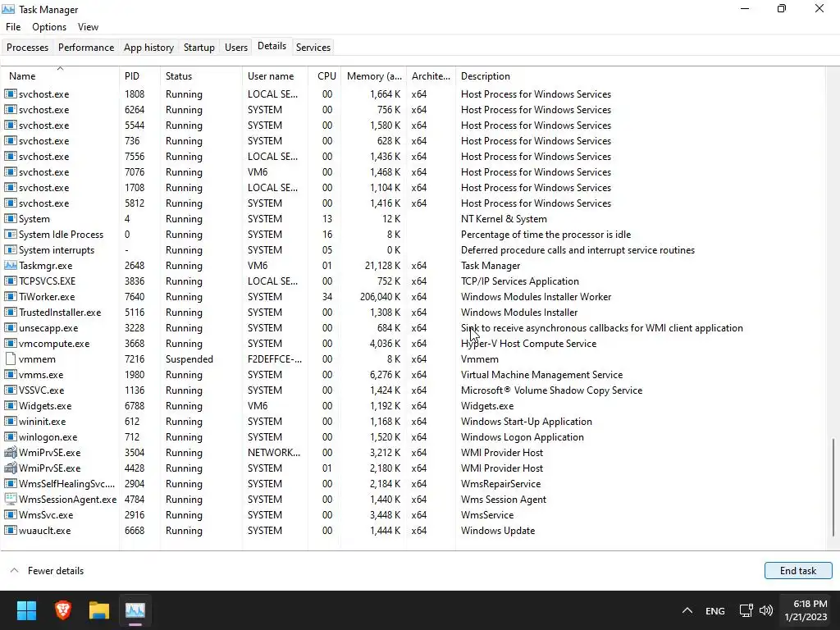The image size is (840, 630).
Task: Open the Windows Start menu
Action: coord(26,610)
